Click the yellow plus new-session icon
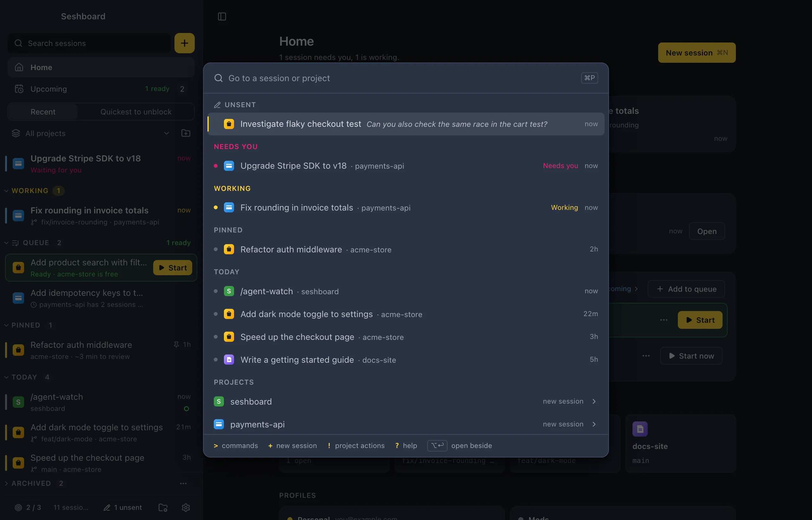Viewport: 812px width, 520px height. (184, 43)
